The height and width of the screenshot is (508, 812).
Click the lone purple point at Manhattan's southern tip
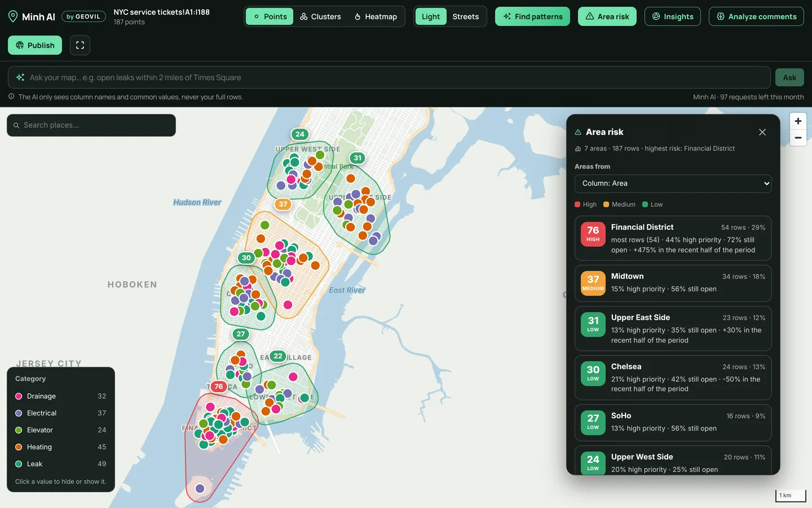pyautogui.click(x=200, y=489)
